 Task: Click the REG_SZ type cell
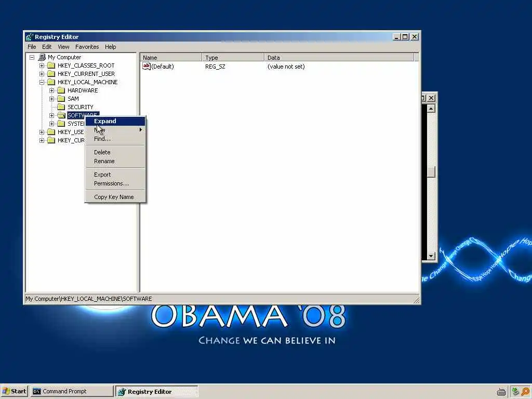[215, 66]
